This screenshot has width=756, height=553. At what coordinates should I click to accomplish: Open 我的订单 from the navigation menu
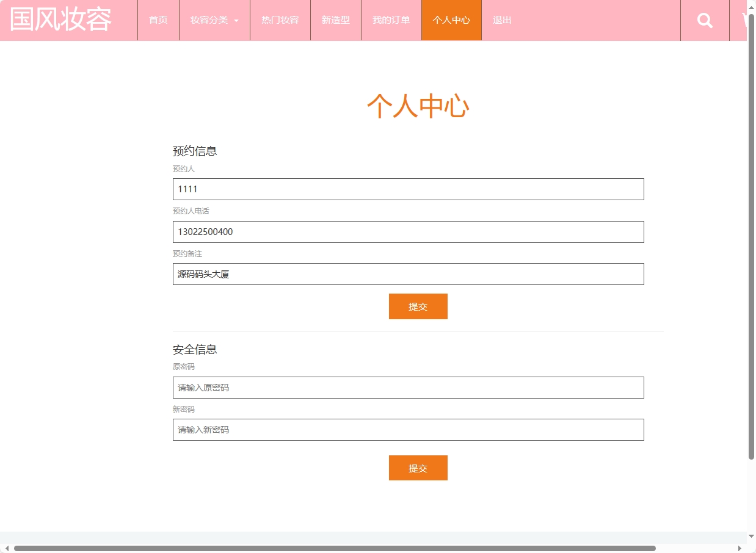point(391,20)
